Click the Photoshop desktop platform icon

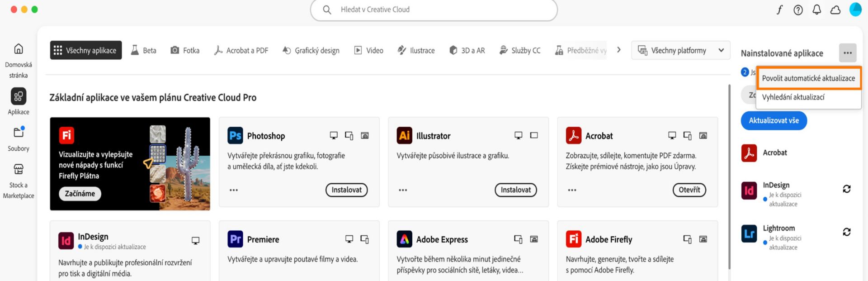pyautogui.click(x=334, y=135)
